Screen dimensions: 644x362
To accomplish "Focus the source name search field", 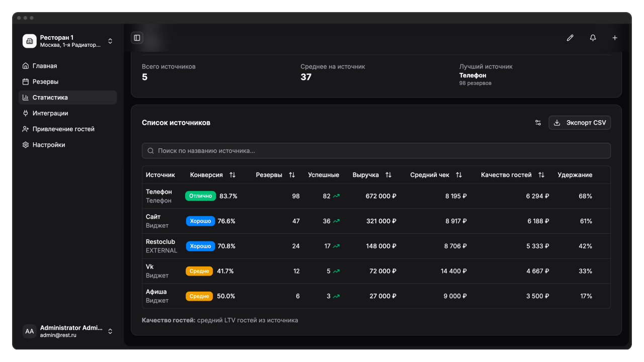I will (377, 151).
